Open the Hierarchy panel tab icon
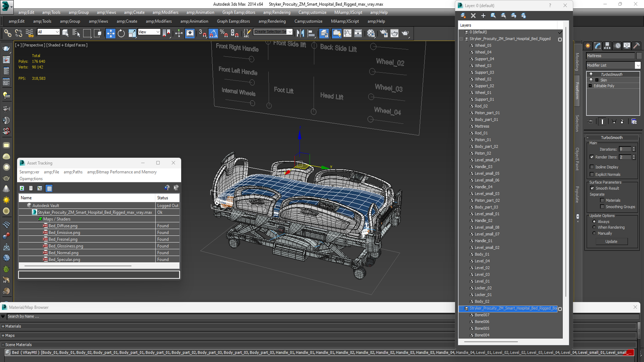 tap(607, 46)
